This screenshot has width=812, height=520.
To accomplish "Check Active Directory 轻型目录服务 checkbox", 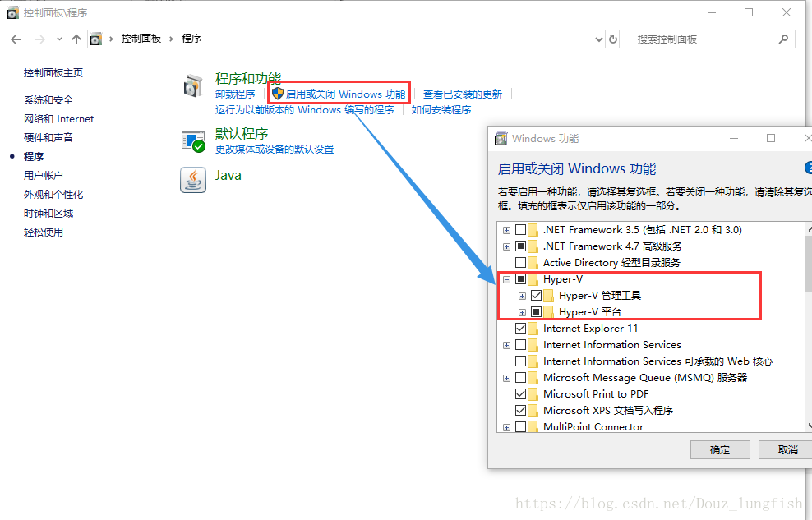I will click(520, 262).
